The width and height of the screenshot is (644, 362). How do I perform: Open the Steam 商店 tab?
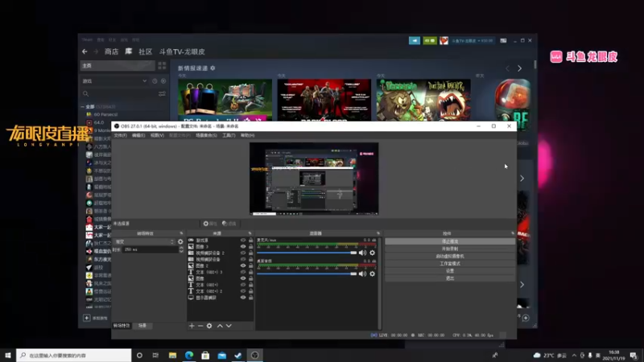[111, 51]
